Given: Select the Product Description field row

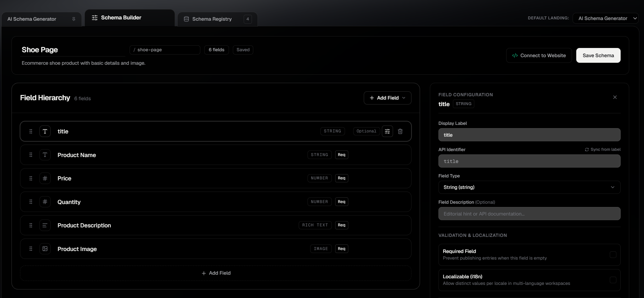Looking at the screenshot, I should [x=216, y=225].
